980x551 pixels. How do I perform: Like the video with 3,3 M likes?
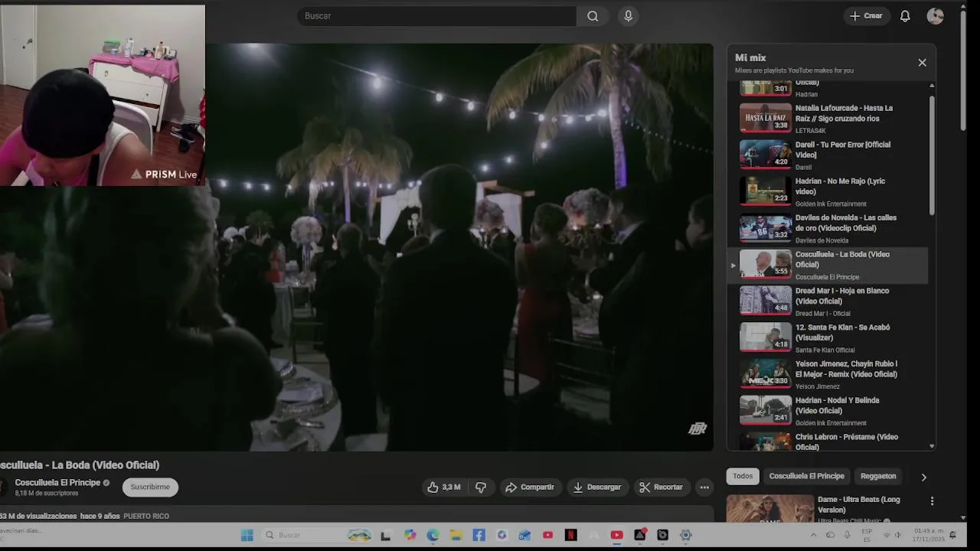[443, 487]
